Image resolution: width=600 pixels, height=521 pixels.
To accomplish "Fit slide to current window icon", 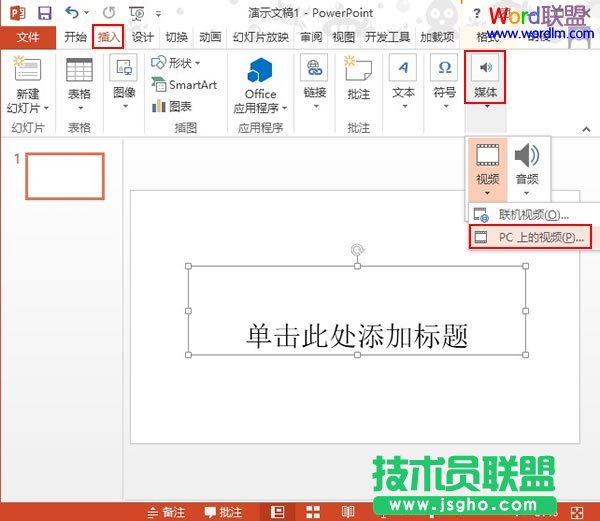I will pos(577,513).
